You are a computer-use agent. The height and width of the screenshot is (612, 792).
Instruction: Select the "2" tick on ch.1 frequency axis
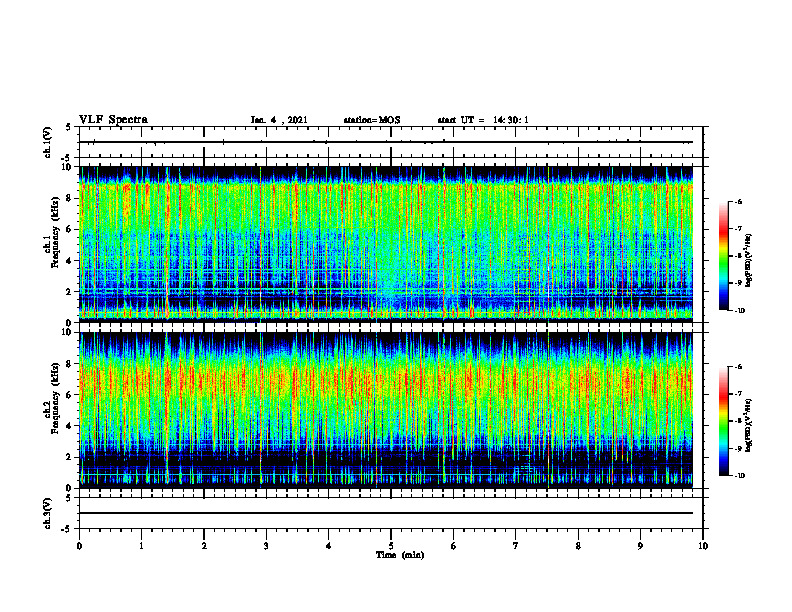[x=70, y=291]
